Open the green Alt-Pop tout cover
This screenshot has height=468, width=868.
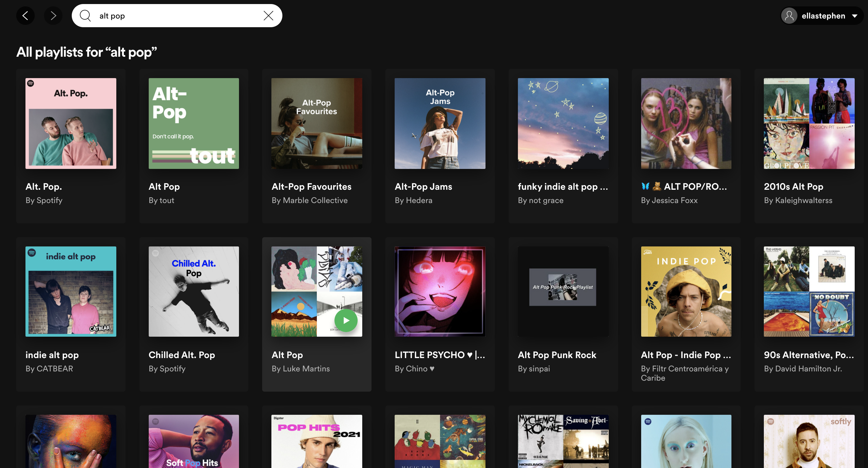[x=194, y=123]
